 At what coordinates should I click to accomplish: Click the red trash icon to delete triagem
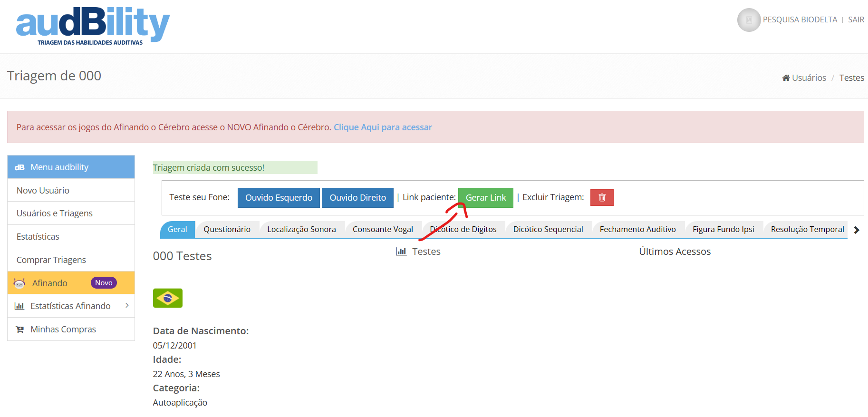coord(602,197)
